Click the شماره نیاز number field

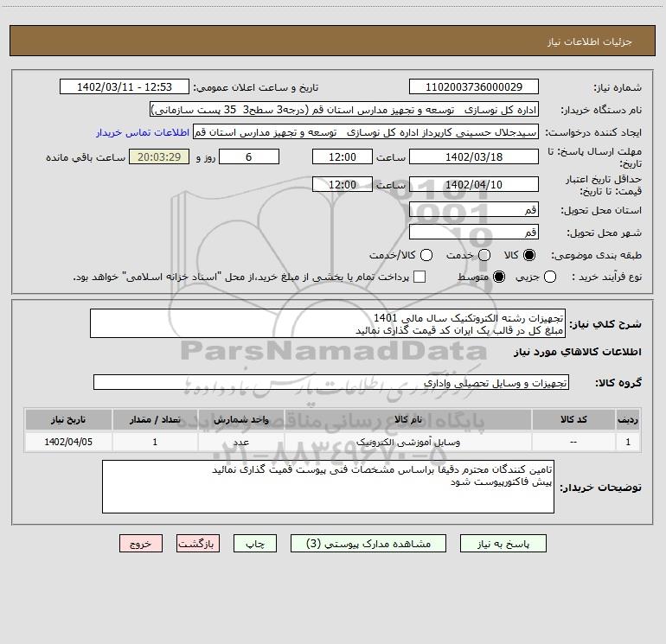pos(474,87)
